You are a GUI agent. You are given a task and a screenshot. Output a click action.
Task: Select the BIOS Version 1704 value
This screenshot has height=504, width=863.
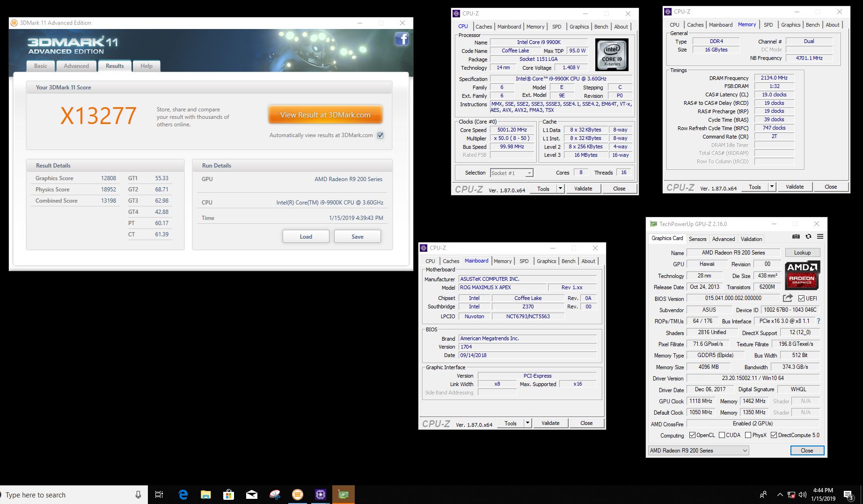point(466,347)
